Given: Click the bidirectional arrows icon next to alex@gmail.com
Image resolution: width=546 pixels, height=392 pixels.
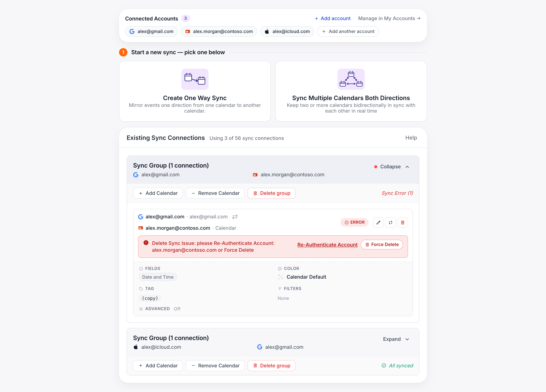Looking at the screenshot, I should (x=235, y=217).
